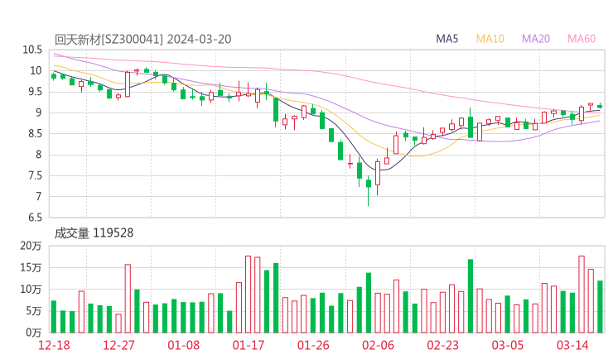Viewport: 613px width, 364px height.
Task: Click the 回天新材[SZ300041] chart title
Action: click(x=142, y=40)
